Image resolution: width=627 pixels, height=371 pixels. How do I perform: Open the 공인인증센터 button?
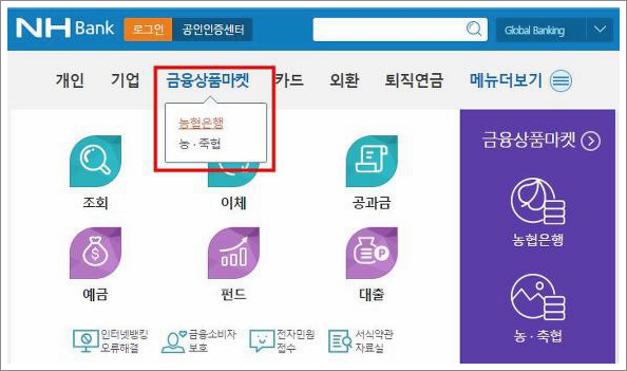point(213,29)
